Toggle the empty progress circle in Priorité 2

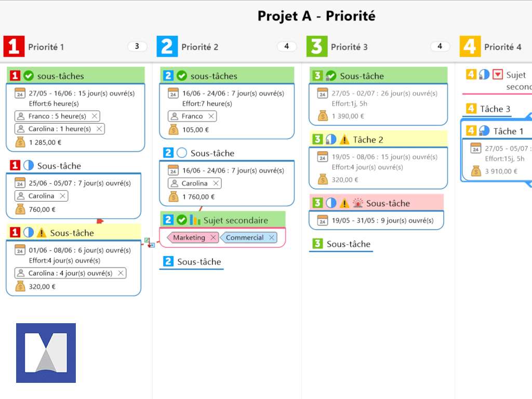pyautogui.click(x=182, y=153)
